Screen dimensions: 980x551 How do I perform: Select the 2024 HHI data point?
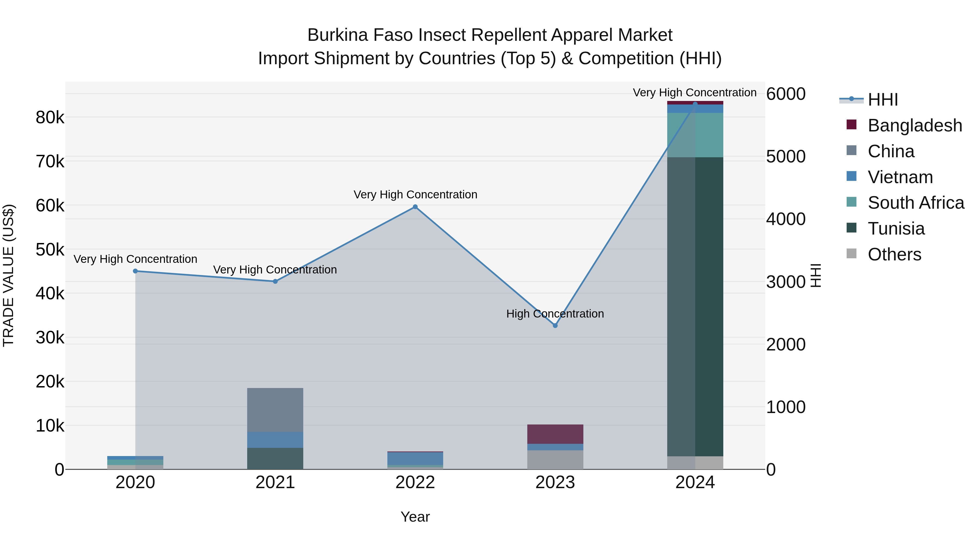695,104
